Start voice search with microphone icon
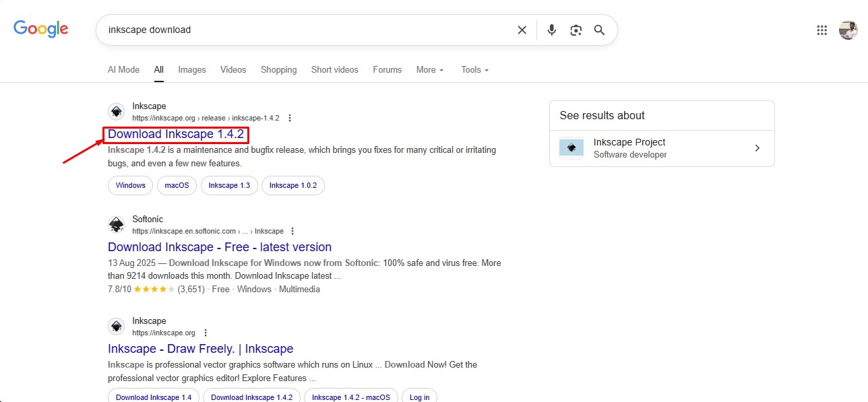This screenshot has width=868, height=402. point(552,30)
